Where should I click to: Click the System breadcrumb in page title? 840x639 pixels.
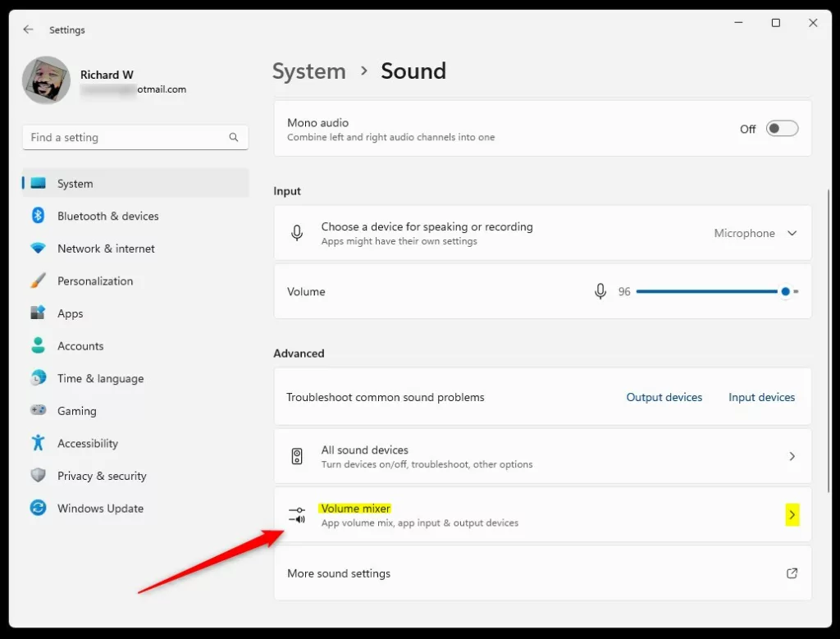tap(308, 71)
